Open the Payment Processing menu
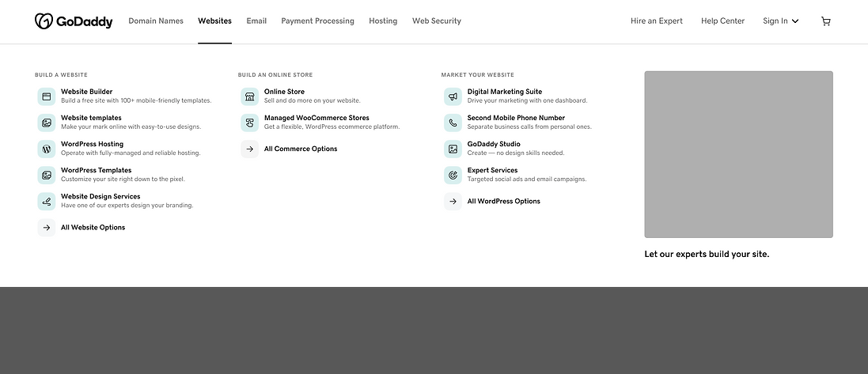Screen dimensions: 868x374 tap(318, 21)
